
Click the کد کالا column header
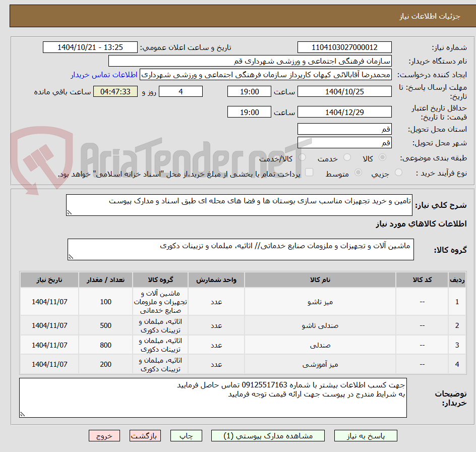coord(422,280)
